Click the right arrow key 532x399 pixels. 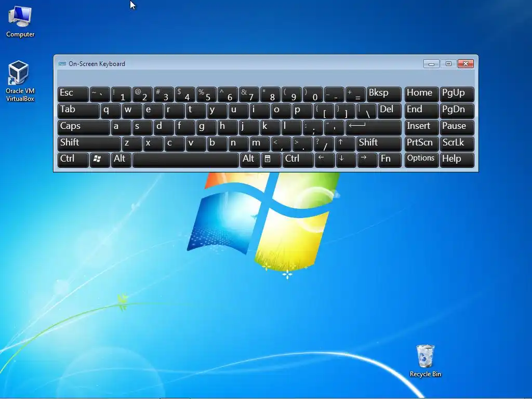[367, 160]
